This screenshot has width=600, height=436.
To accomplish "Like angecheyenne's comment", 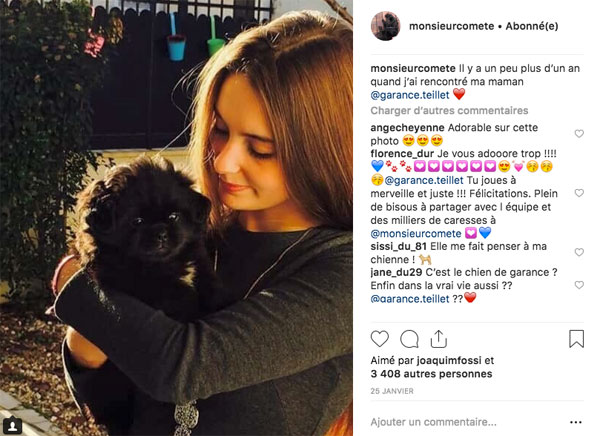I will (x=579, y=134).
